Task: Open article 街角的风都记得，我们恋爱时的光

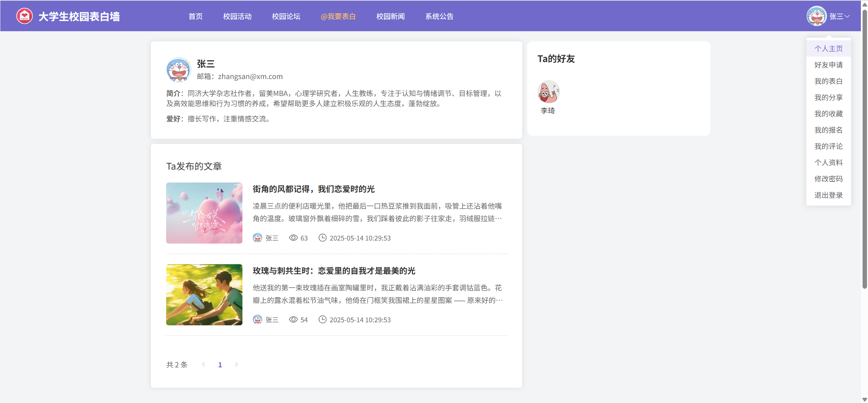Action: (x=313, y=189)
